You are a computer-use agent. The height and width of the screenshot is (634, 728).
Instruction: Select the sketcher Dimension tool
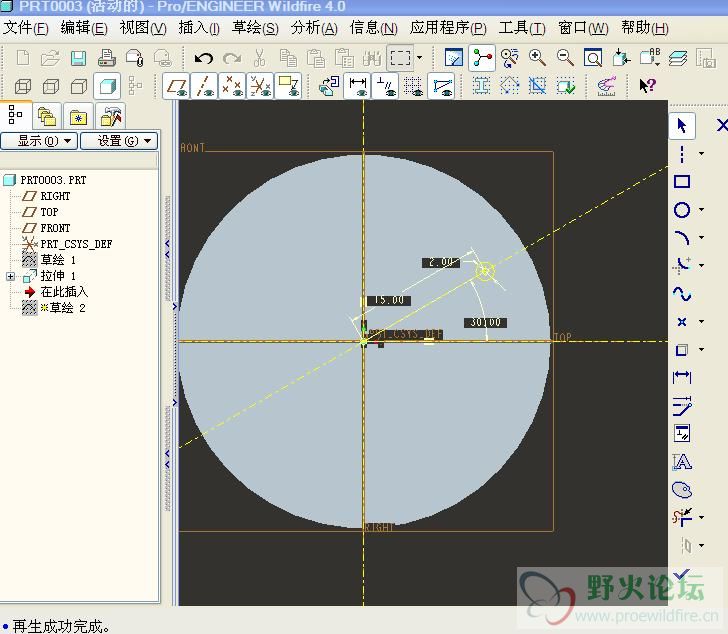[x=682, y=377]
